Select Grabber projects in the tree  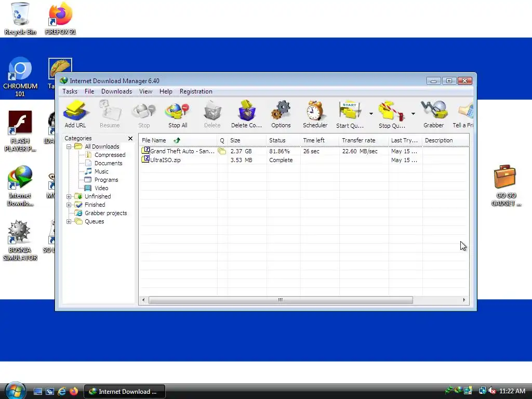click(105, 213)
